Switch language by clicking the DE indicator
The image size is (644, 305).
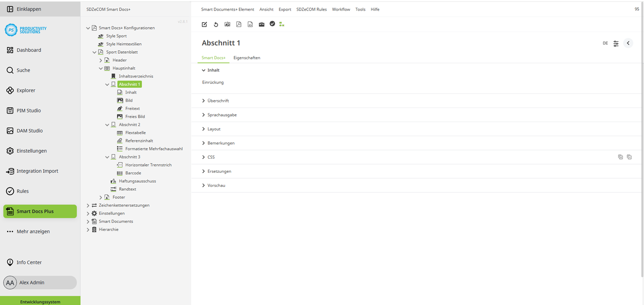coord(605,43)
